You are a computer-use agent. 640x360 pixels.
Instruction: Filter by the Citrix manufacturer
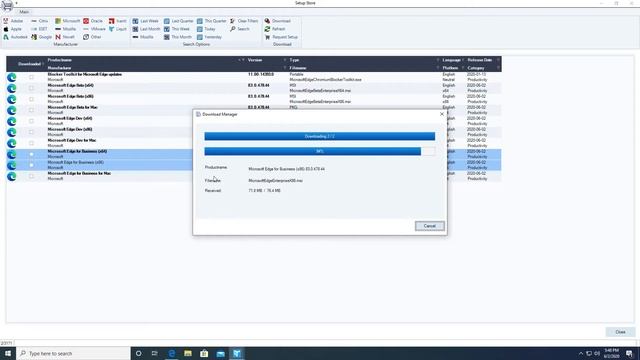coord(40,21)
